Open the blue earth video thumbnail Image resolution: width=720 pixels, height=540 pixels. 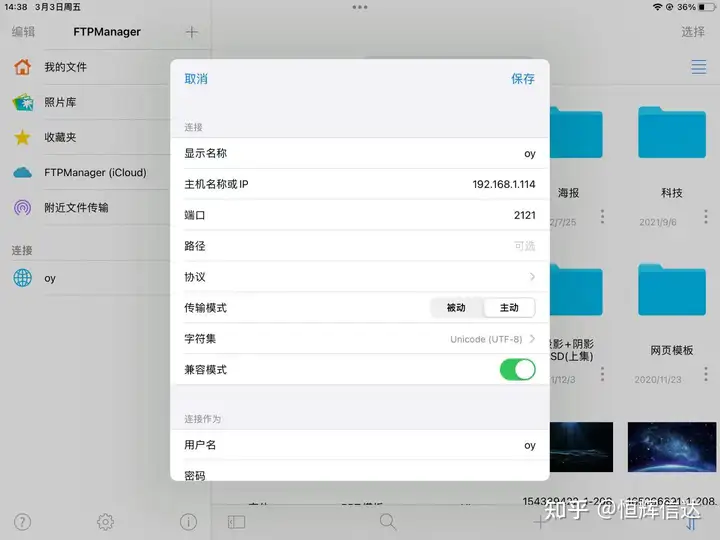coord(672,447)
